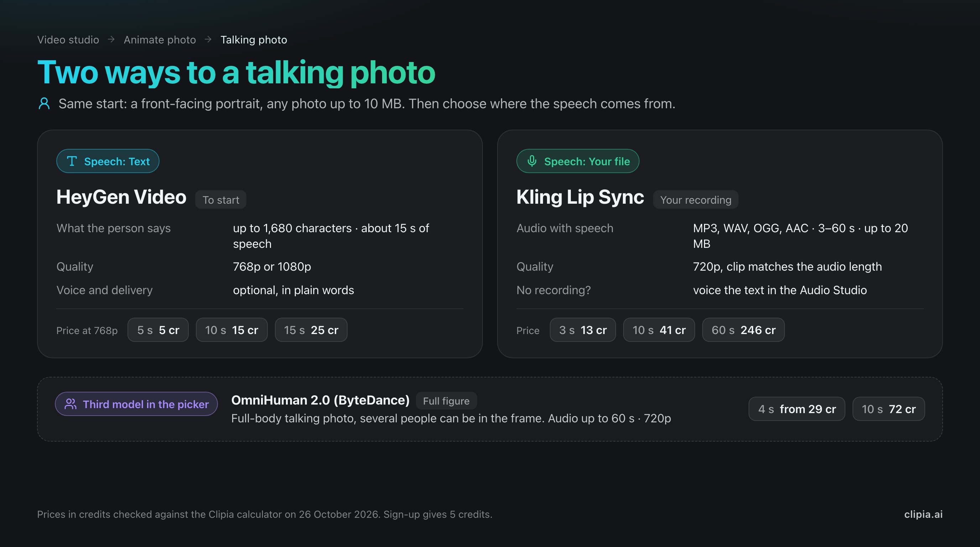Click the up to 1,680 characters value

[x=331, y=236]
